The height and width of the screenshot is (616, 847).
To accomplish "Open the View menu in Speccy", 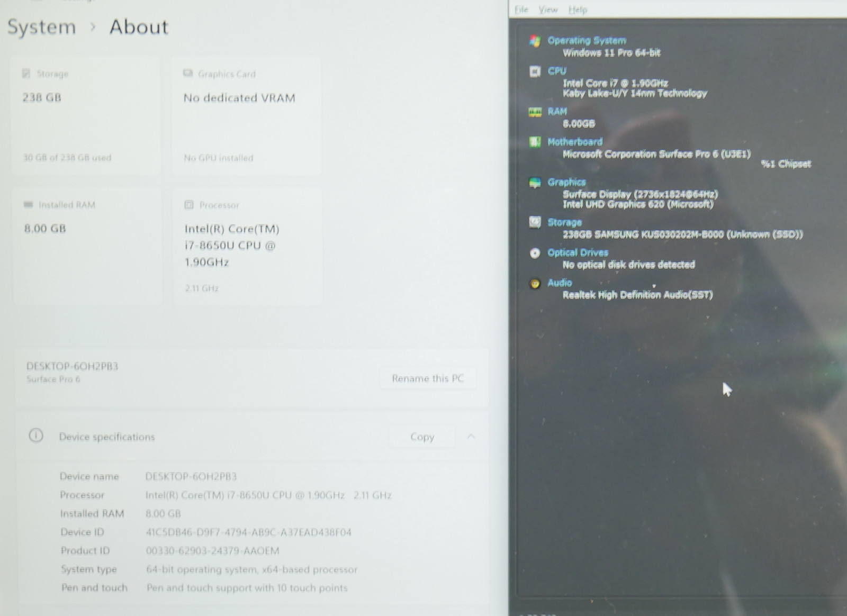I will pos(548,10).
